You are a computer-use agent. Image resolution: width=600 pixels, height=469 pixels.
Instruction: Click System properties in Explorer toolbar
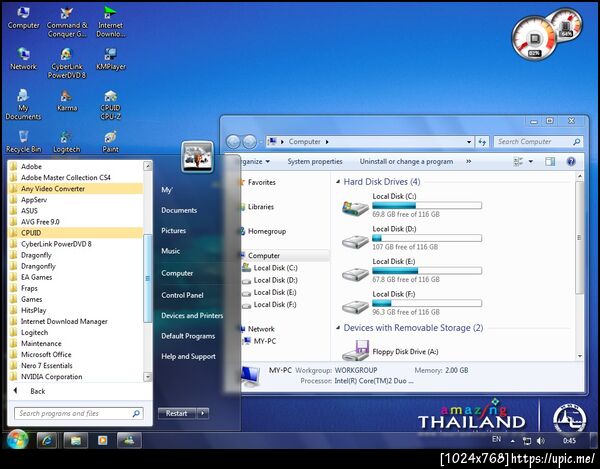315,161
